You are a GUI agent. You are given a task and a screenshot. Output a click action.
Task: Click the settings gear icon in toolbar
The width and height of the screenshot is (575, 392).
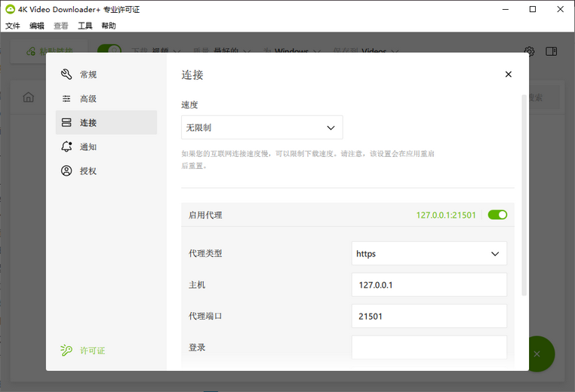(x=530, y=51)
